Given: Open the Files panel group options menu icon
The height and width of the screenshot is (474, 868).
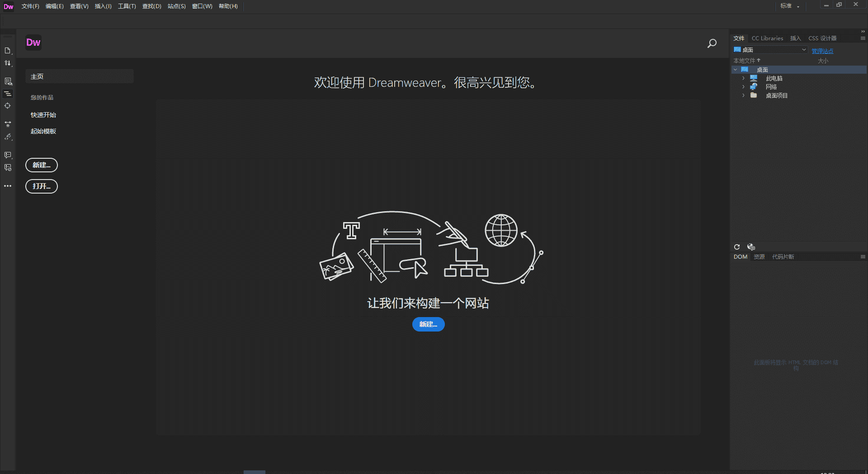Looking at the screenshot, I should coord(863,38).
